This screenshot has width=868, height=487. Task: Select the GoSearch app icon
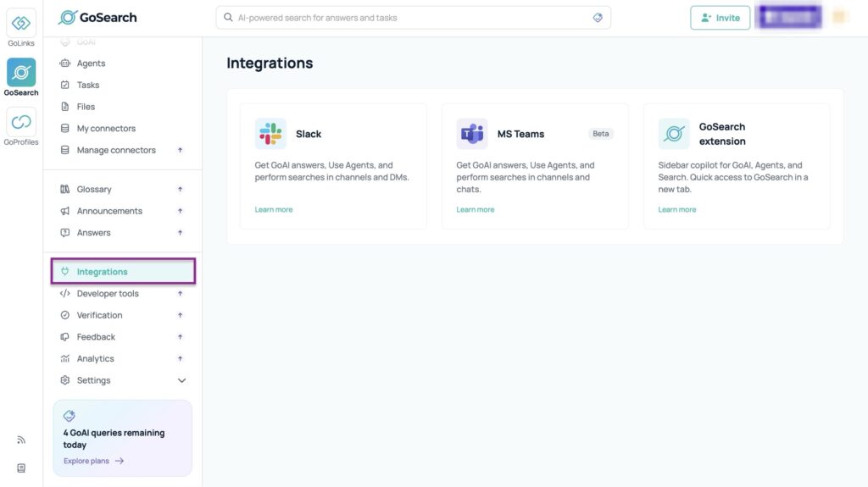[x=21, y=73]
